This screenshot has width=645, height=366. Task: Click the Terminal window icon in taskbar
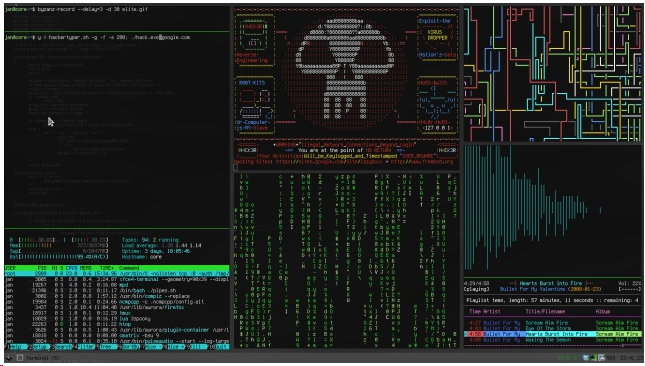coord(20,358)
